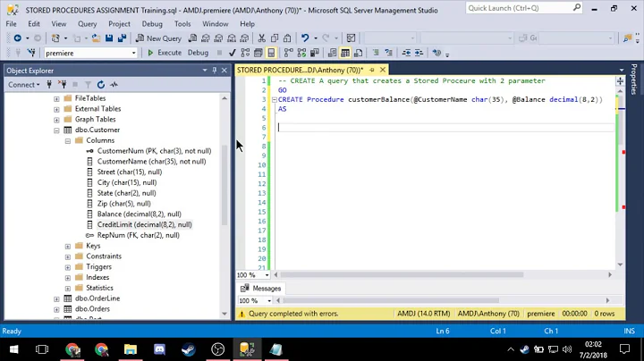The image size is (644, 361).
Task: Click the Execute button
Action: coord(165,53)
